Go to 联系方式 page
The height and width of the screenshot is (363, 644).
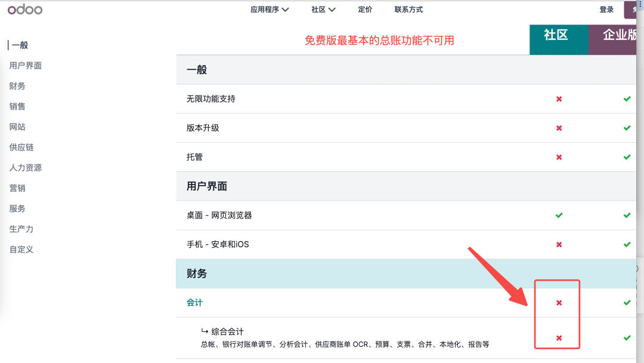click(x=408, y=10)
